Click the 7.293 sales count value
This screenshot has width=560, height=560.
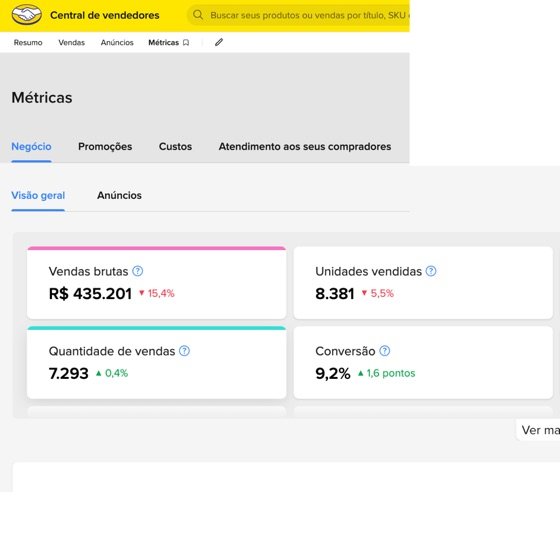[x=69, y=373]
